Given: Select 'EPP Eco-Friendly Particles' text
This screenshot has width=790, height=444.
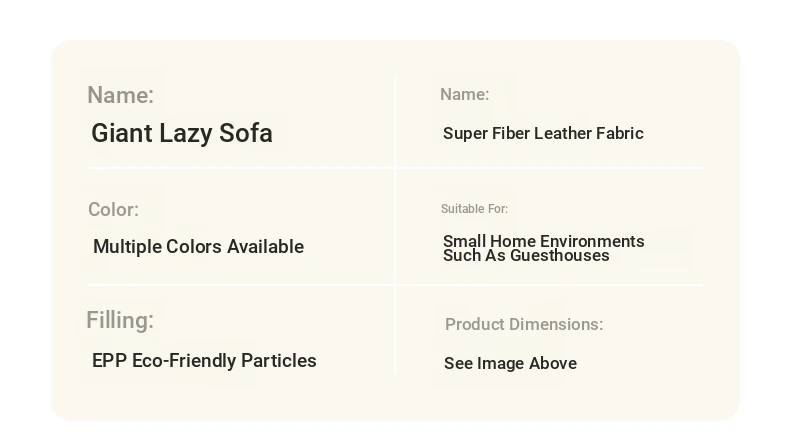Looking at the screenshot, I should 204,361.
